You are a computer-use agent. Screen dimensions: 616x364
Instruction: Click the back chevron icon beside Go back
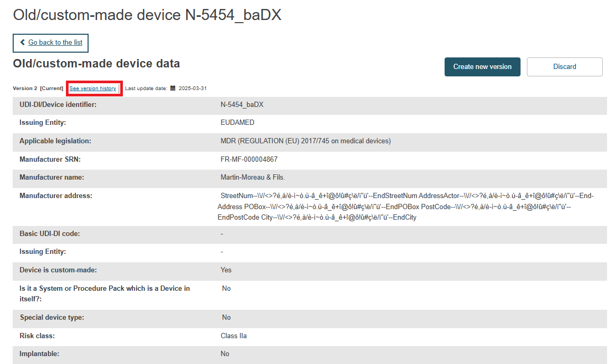(22, 42)
